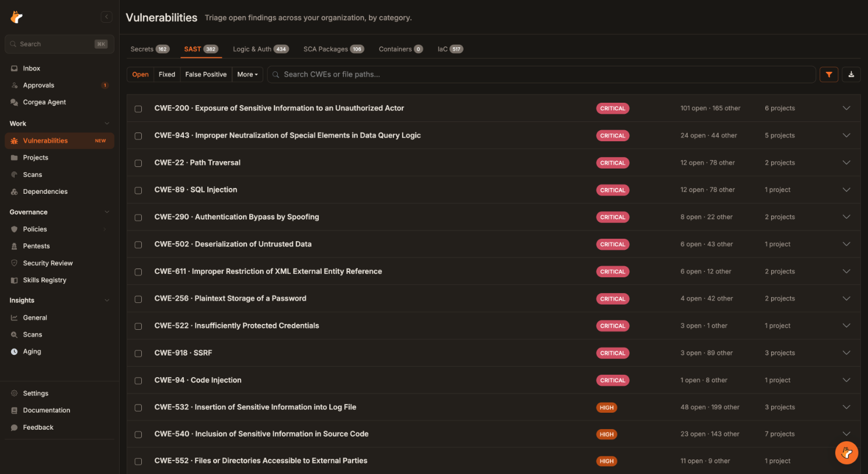Click the Search CWEs or file paths field
Image resolution: width=868 pixels, height=474 pixels.
(542, 74)
